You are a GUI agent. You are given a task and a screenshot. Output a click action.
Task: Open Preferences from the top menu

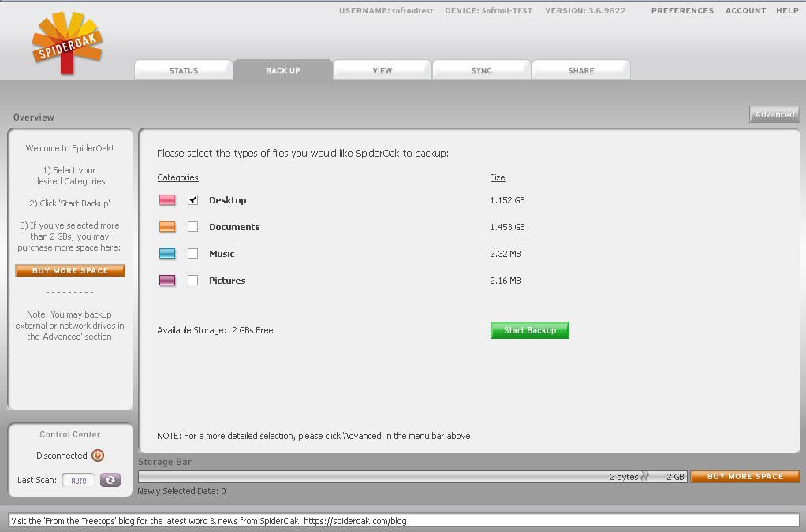coord(682,11)
